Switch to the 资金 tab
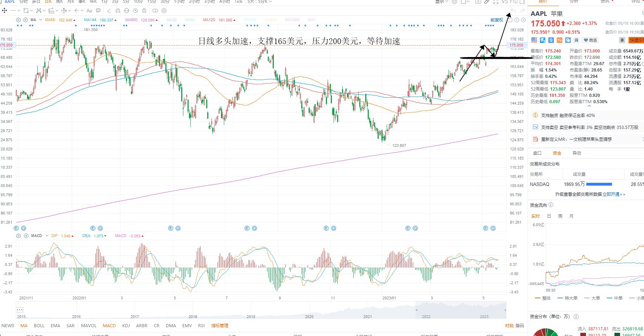 [x=557, y=153]
